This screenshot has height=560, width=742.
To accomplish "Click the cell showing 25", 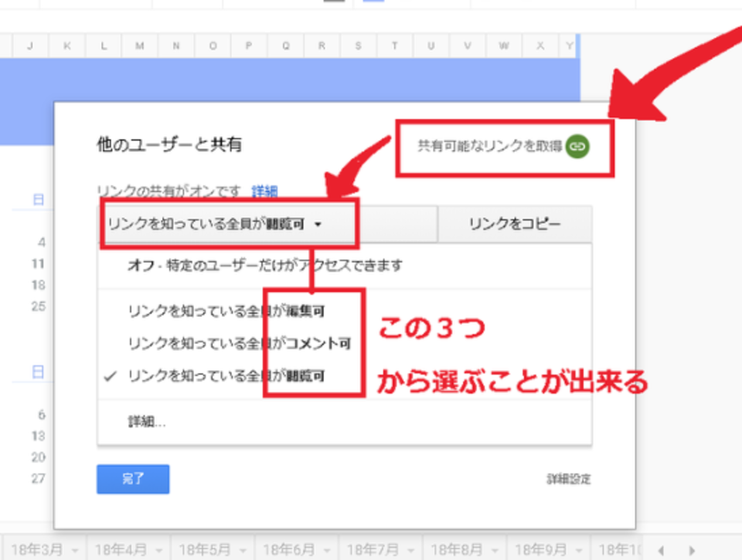I will coord(39,307).
